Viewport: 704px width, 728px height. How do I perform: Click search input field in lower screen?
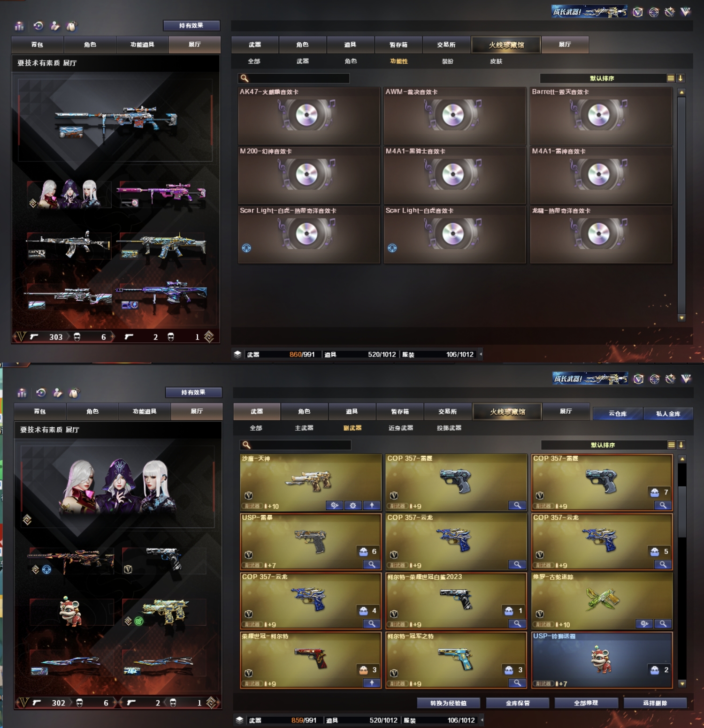(x=296, y=445)
